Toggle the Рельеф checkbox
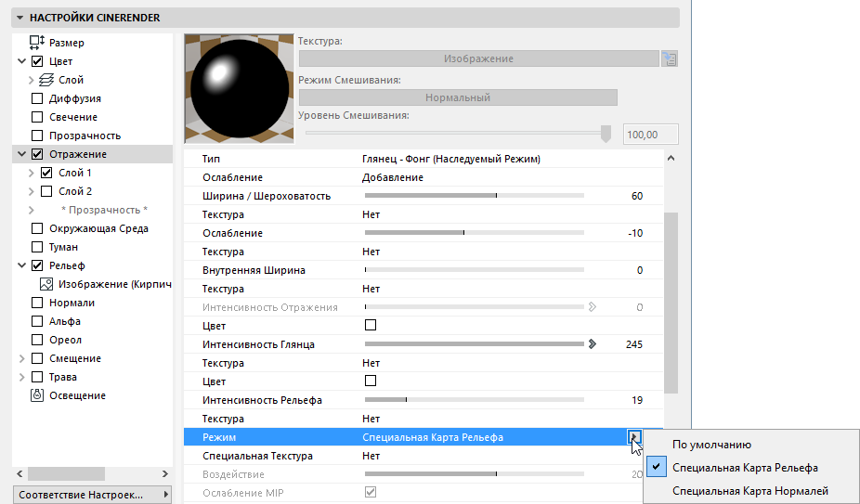This screenshot has width=860, height=504. click(x=37, y=265)
